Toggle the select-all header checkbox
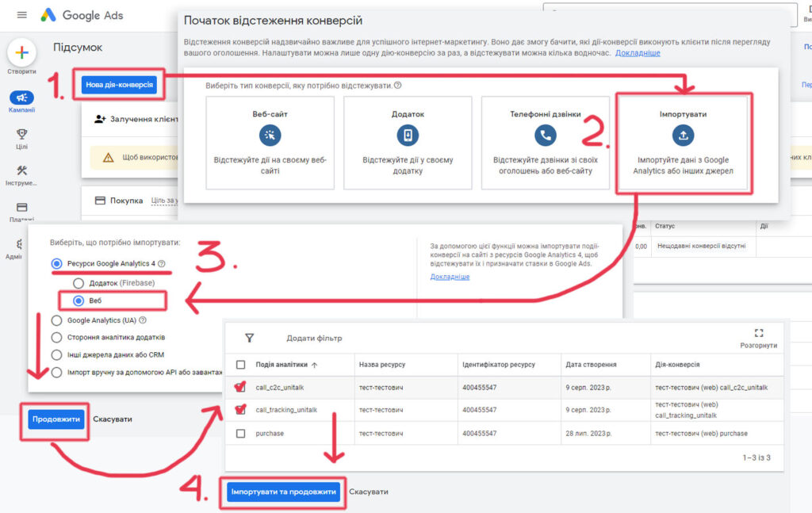This screenshot has height=513, width=812. (x=241, y=365)
